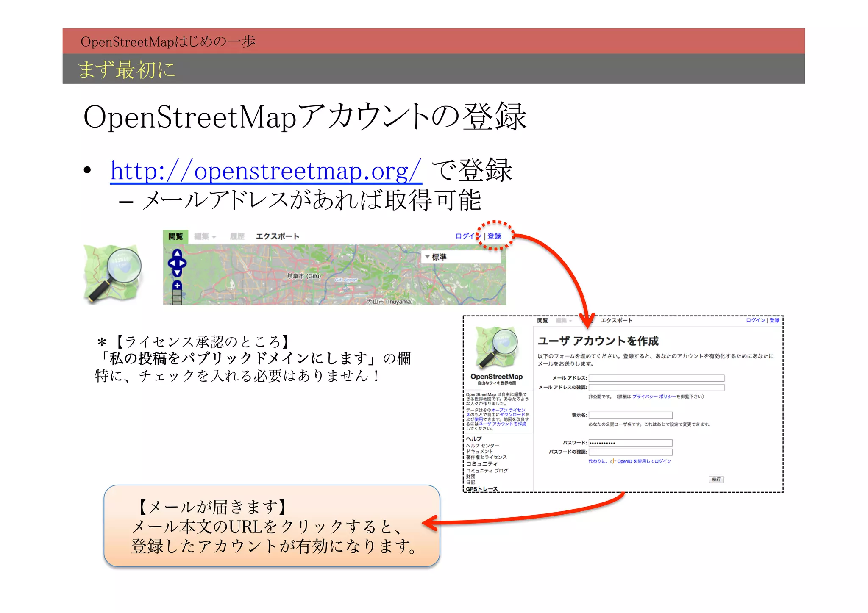The image size is (868, 613).
Task: Focus the パスワード input field
Action: pos(631,443)
